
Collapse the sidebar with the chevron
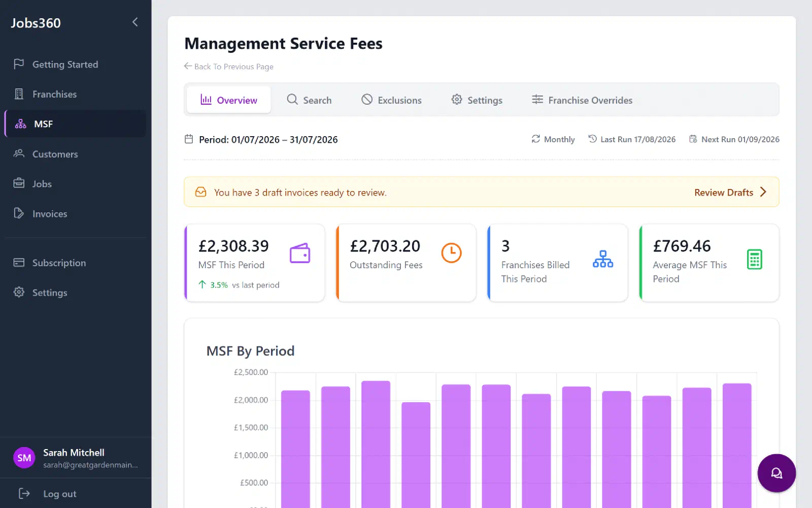pyautogui.click(x=135, y=22)
